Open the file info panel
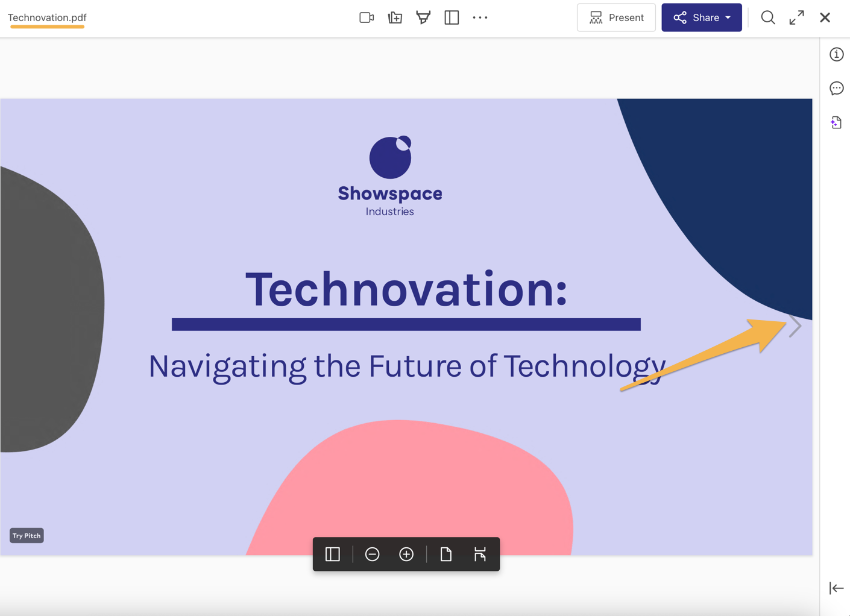The width and height of the screenshot is (850, 616). [x=836, y=54]
